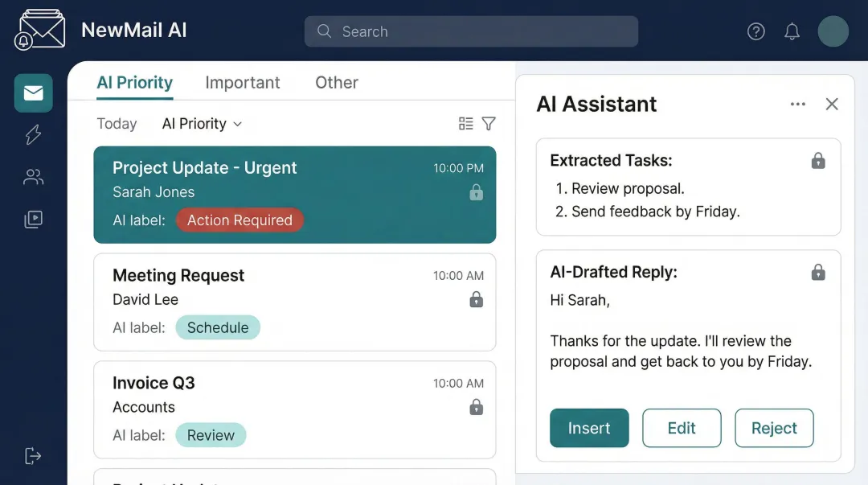Open the profile avatar menu

coord(833,31)
